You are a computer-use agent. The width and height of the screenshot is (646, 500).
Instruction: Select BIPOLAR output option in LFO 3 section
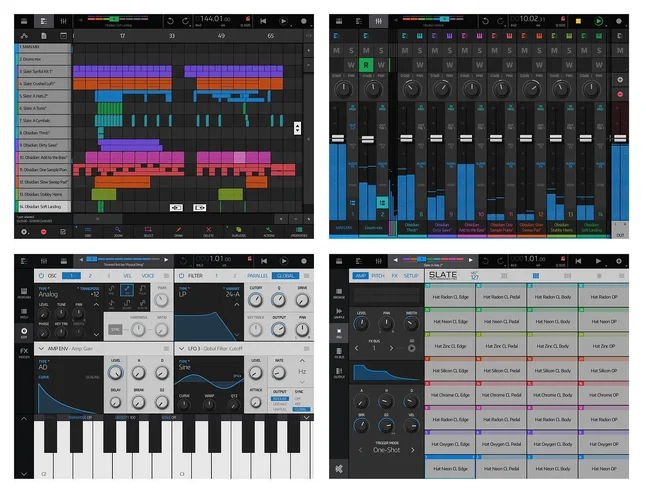(280, 399)
